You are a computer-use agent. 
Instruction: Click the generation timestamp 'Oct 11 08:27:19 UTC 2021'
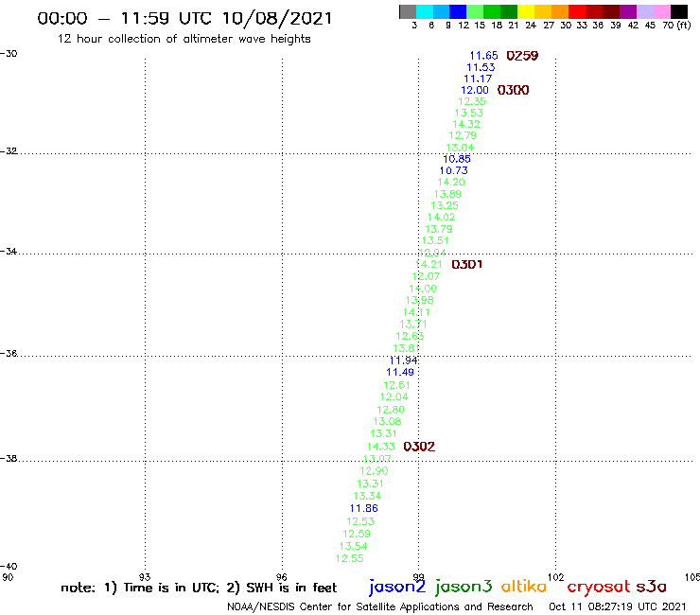(x=617, y=607)
